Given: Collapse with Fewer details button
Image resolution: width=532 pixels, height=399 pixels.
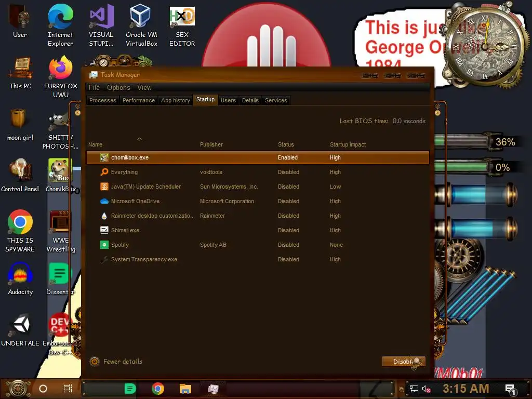Looking at the screenshot, I should coord(116,362).
